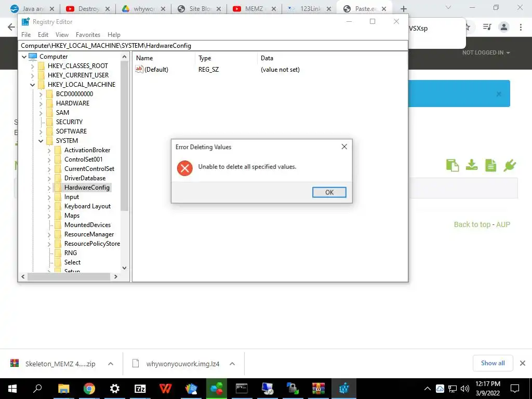Click the green copy paste icon
This screenshot has width=532, height=399.
point(453,166)
